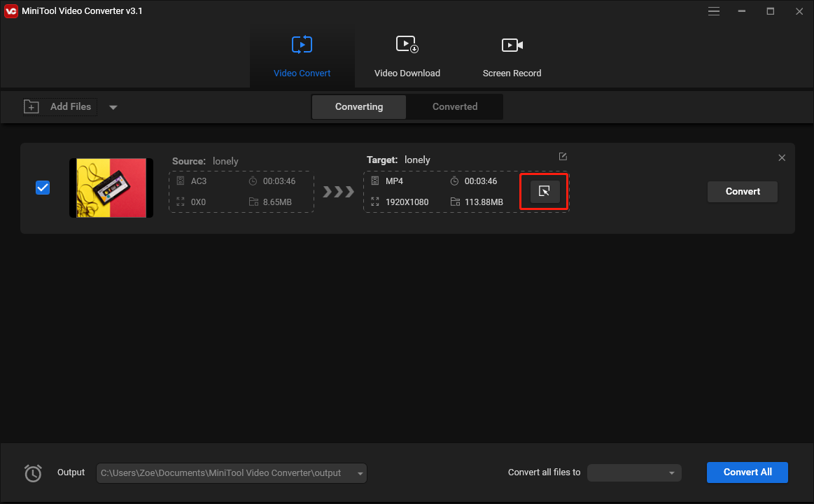Select the Converted tab

455,107
